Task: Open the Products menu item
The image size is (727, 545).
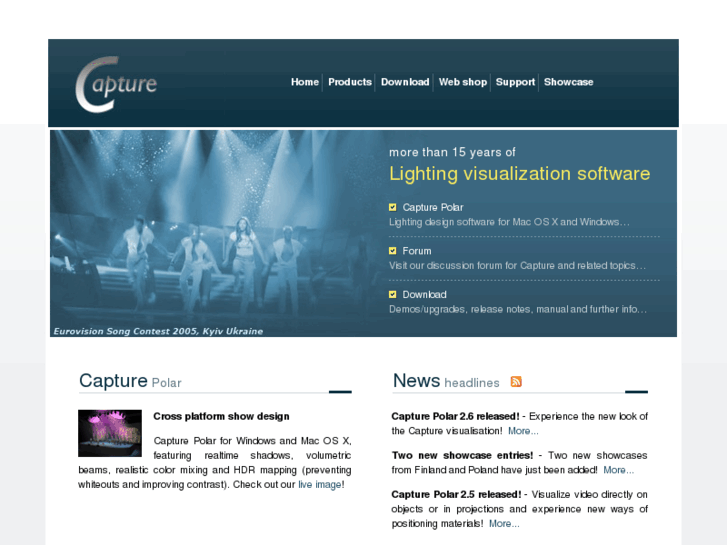Action: tap(350, 82)
